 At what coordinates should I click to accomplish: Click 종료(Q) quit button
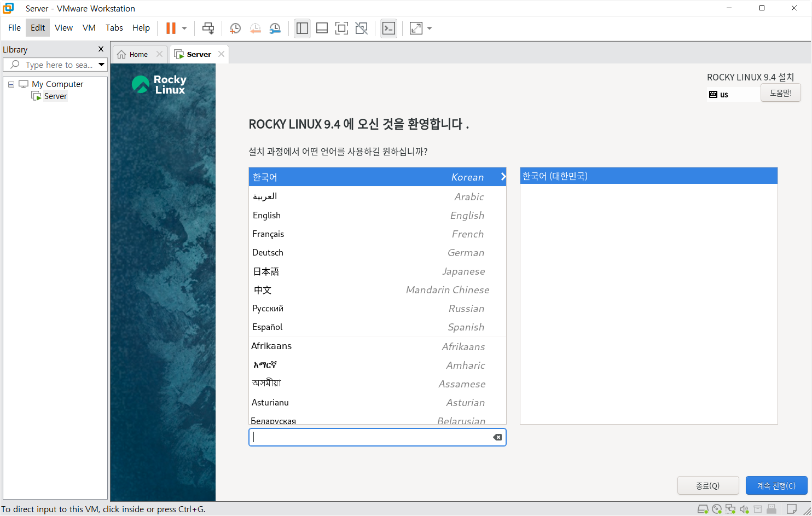(708, 486)
